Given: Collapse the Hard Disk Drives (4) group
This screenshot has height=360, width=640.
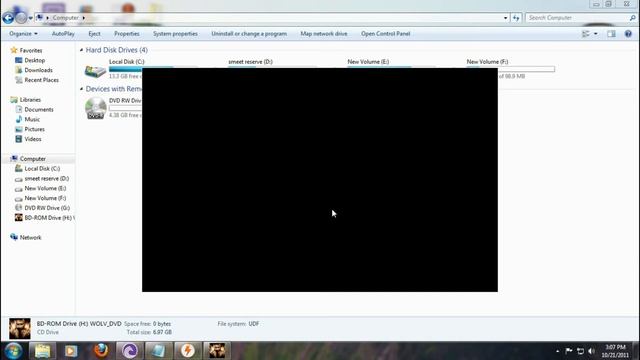Looking at the screenshot, I should pyautogui.click(x=81, y=50).
